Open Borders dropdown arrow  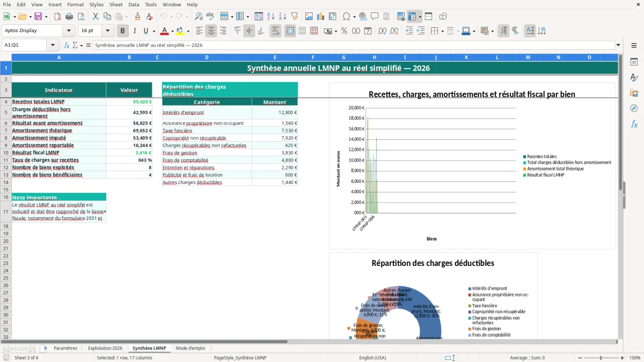[443, 31]
